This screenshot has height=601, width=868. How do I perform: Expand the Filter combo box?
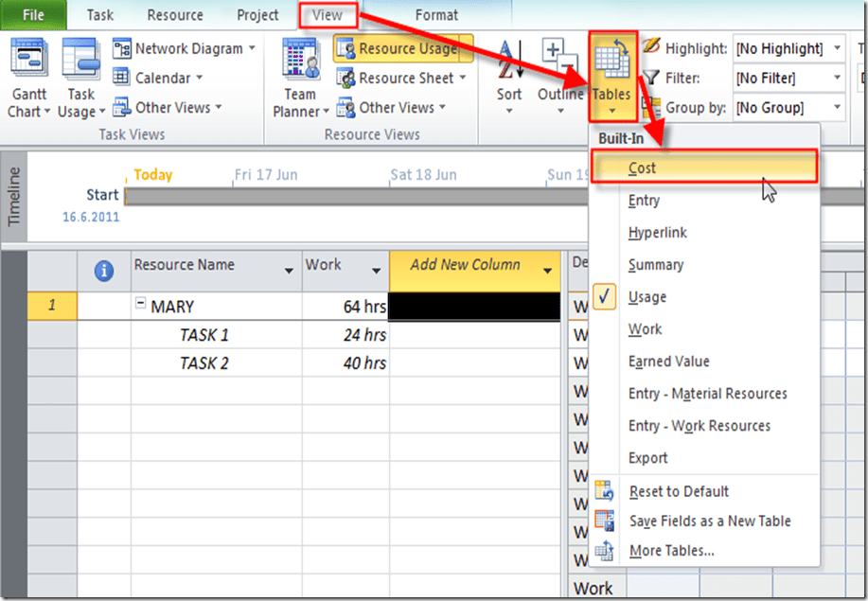(789, 78)
